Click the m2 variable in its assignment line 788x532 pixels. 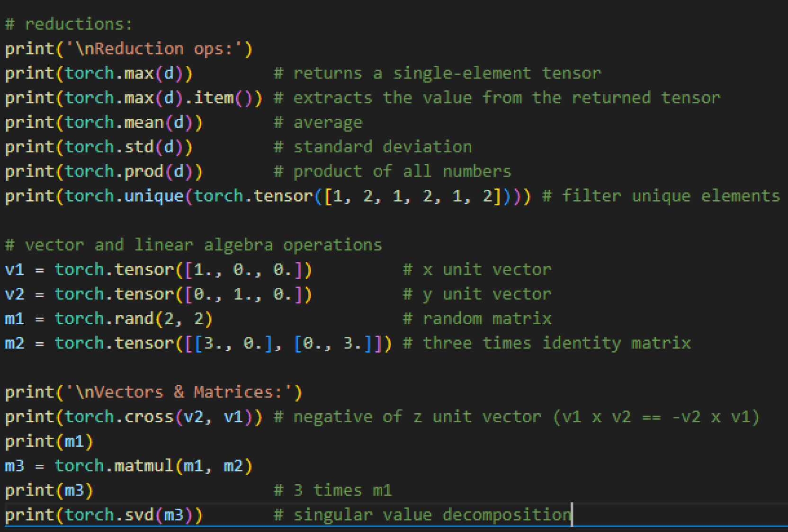pos(14,343)
